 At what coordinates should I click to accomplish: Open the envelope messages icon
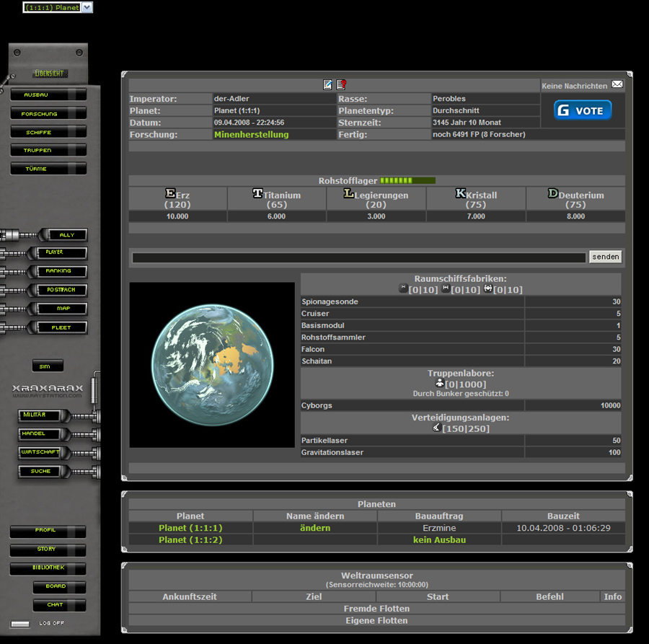click(x=617, y=84)
